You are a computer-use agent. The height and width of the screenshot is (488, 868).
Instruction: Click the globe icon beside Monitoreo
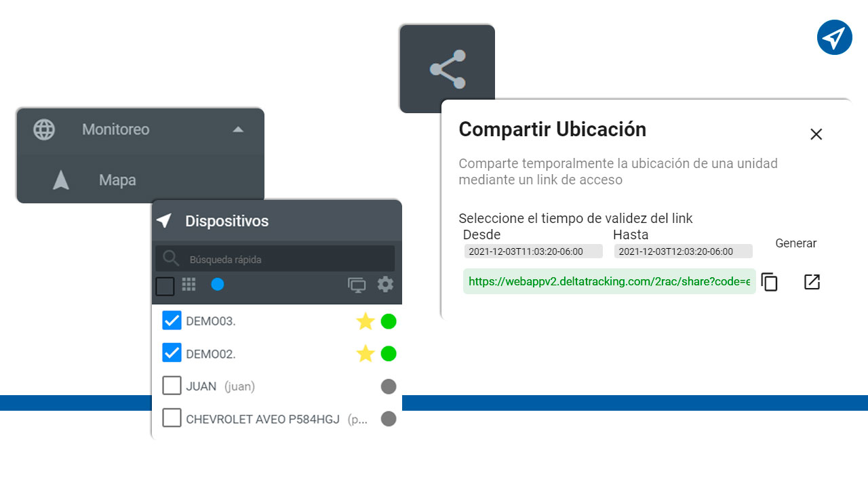43,129
